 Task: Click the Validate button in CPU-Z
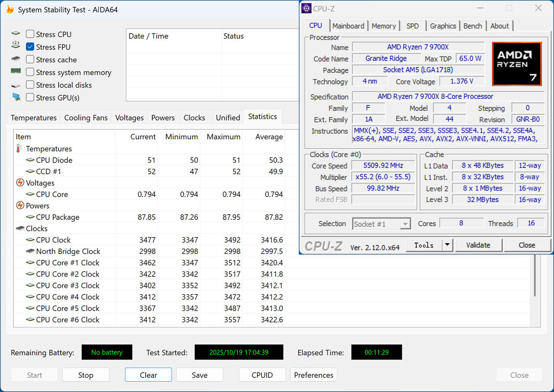[478, 245]
